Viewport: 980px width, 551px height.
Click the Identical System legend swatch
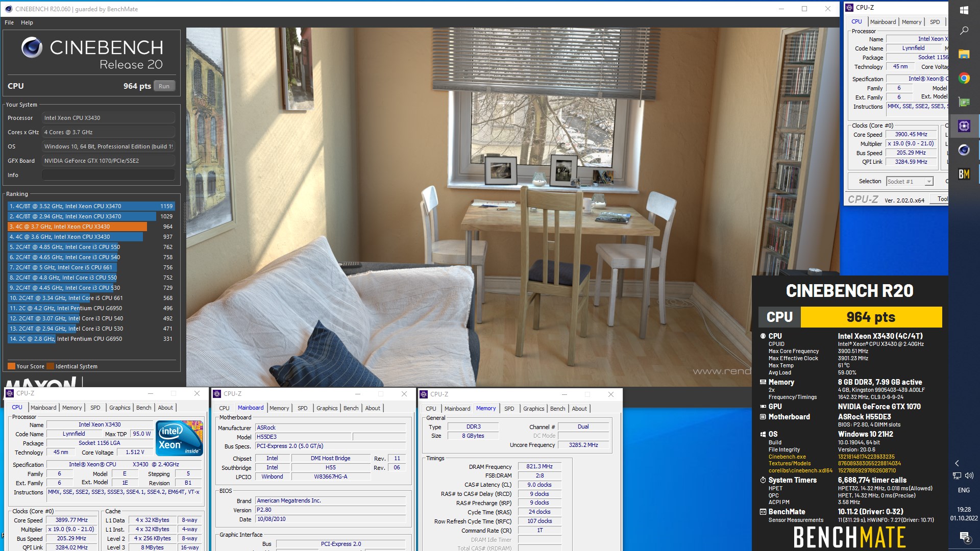click(x=50, y=366)
